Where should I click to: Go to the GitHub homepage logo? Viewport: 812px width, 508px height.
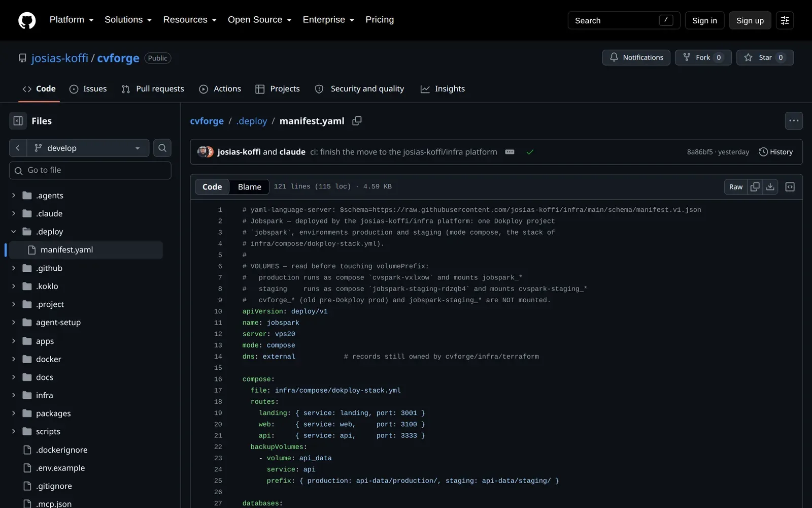pyautogui.click(x=27, y=20)
